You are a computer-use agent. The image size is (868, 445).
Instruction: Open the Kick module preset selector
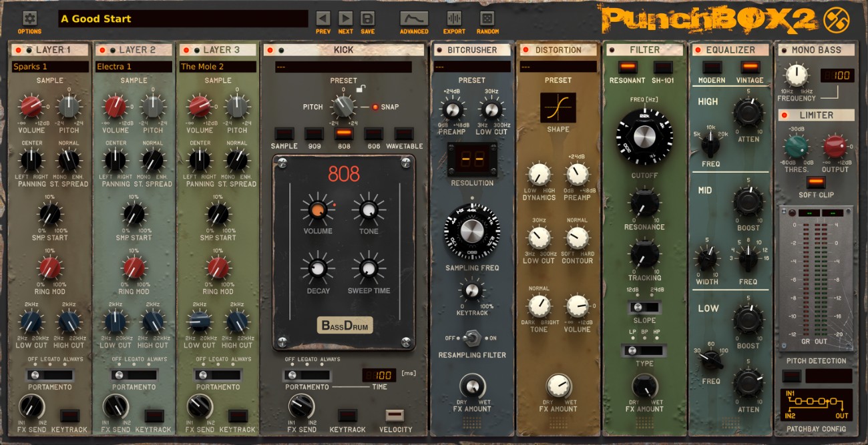[x=343, y=67]
